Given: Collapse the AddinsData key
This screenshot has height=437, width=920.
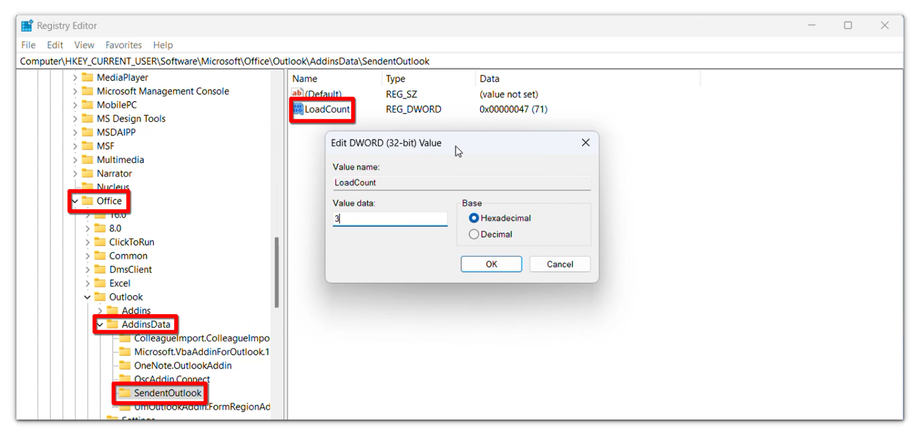Looking at the screenshot, I should pos(100,324).
